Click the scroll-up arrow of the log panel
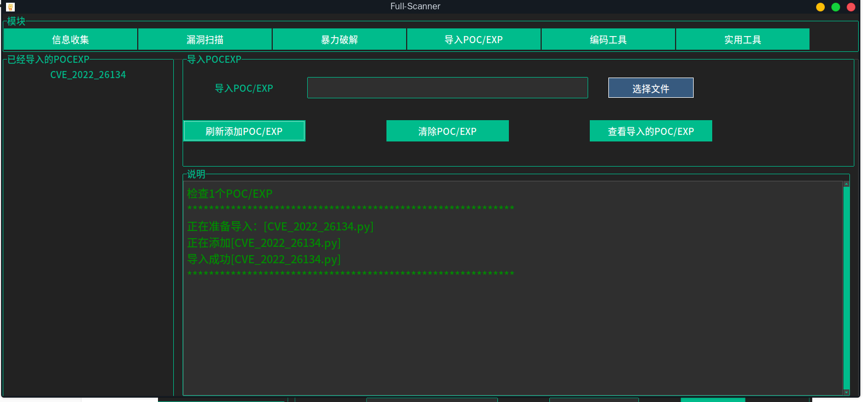 click(846, 184)
